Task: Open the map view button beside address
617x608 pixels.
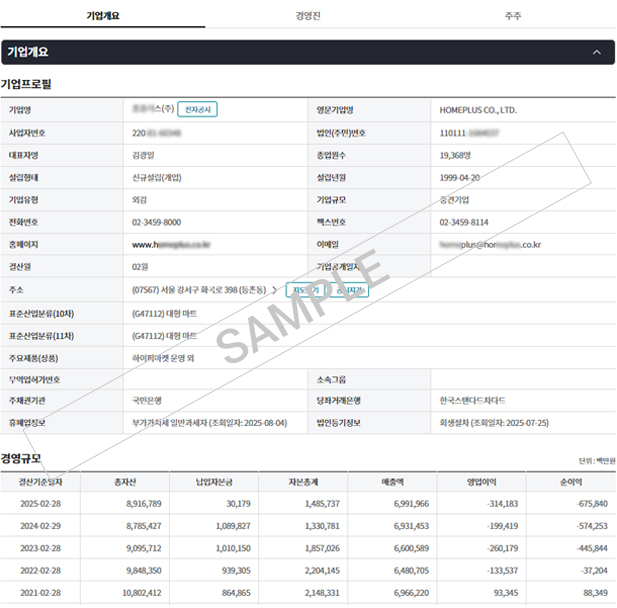Action: tap(304, 290)
